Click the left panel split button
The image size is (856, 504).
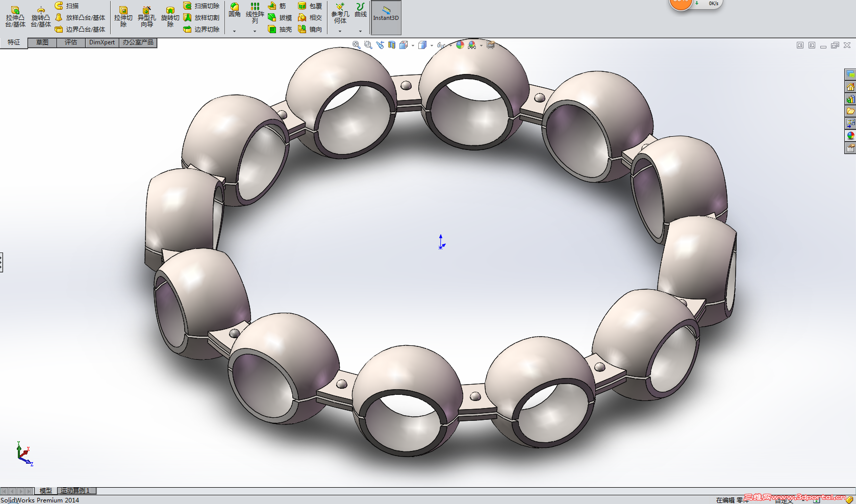pos(800,45)
